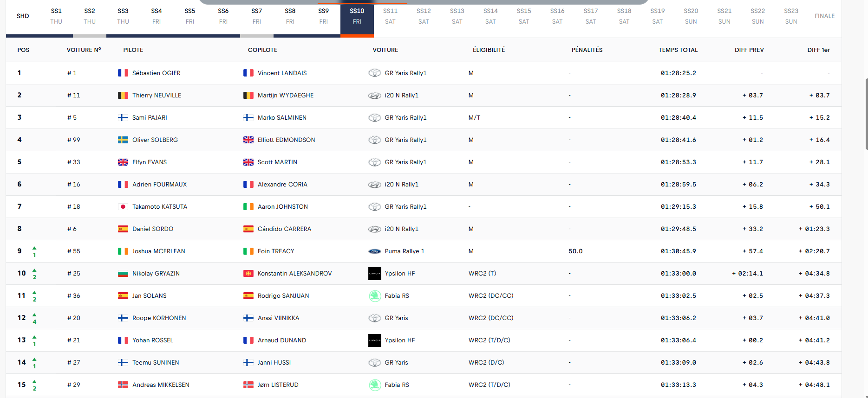Click the Skoda logo in Mikkelsen's row
This screenshot has width=868, height=398.
coord(375,385)
